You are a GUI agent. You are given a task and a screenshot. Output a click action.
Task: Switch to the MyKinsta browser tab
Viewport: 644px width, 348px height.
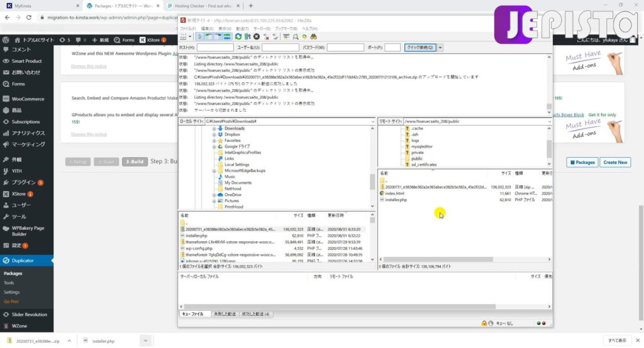pyautogui.click(x=42, y=6)
